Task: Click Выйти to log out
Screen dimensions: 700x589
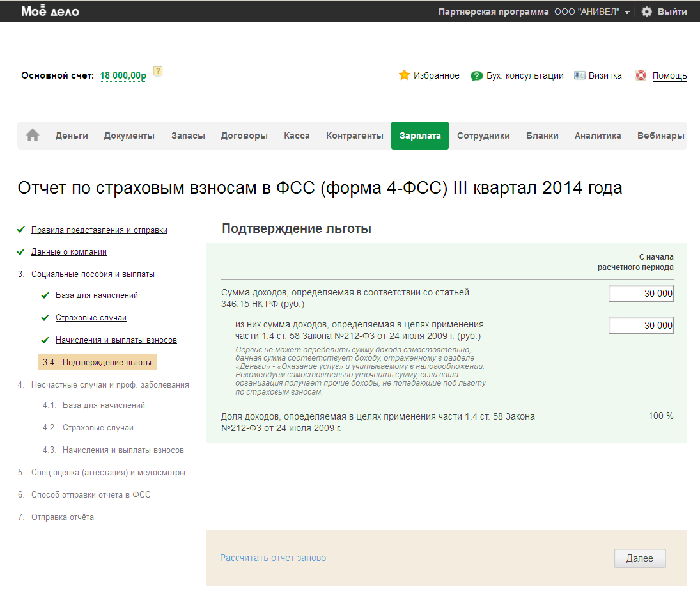Action: click(672, 12)
